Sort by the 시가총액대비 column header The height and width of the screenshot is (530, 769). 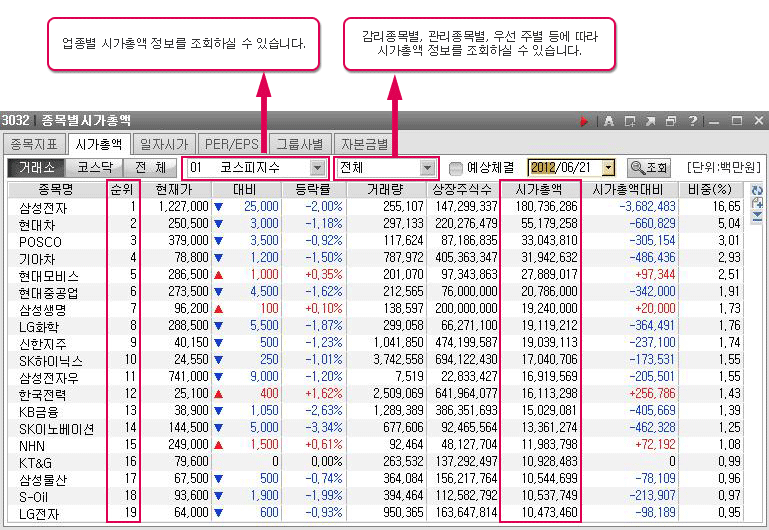coord(629,189)
